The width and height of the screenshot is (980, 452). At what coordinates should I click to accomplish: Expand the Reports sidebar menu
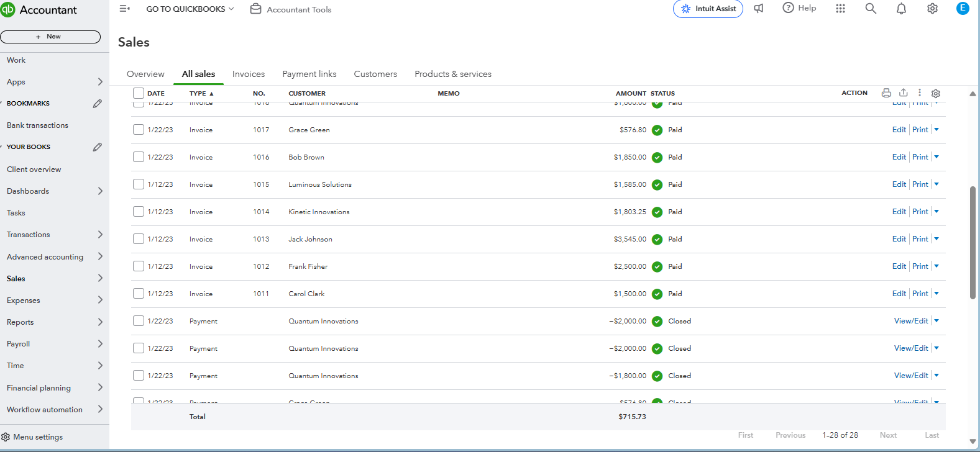[x=100, y=322]
